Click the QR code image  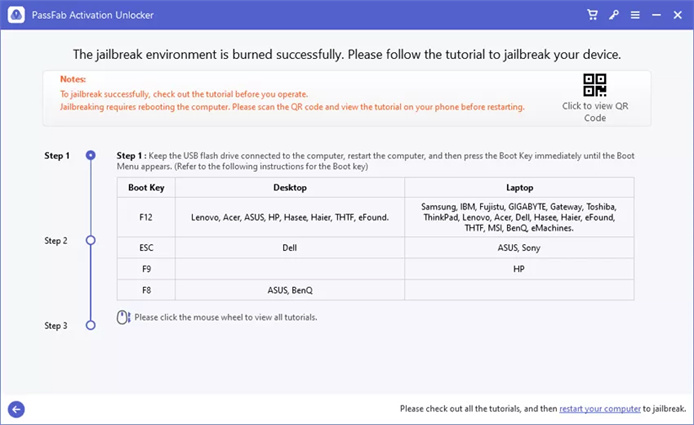[595, 85]
